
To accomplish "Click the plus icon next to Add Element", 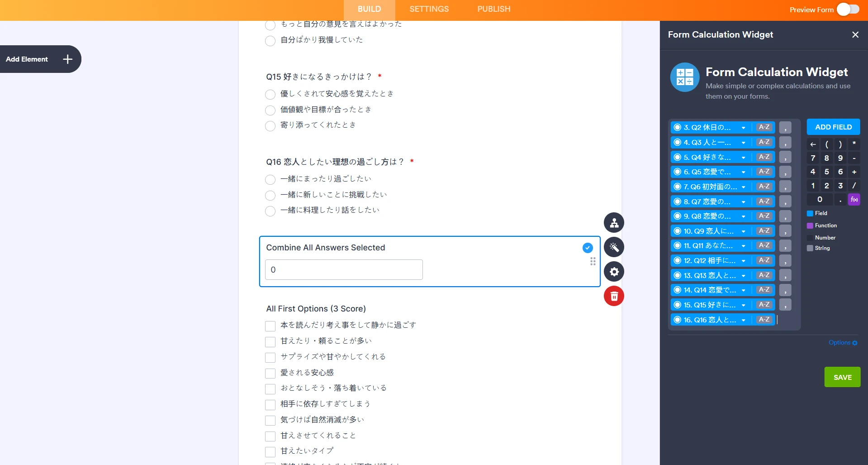I will tap(67, 59).
